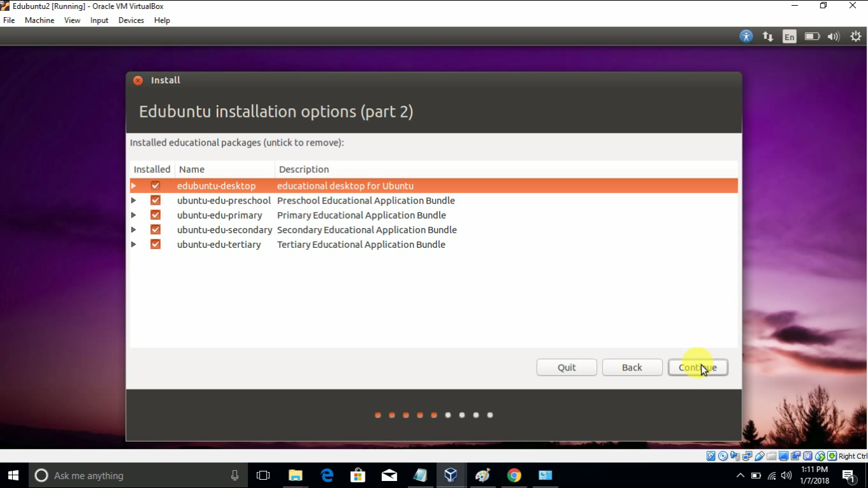Check the Ubuntu battery indicator
Image resolution: width=868 pixels, height=488 pixels.
pos(812,36)
